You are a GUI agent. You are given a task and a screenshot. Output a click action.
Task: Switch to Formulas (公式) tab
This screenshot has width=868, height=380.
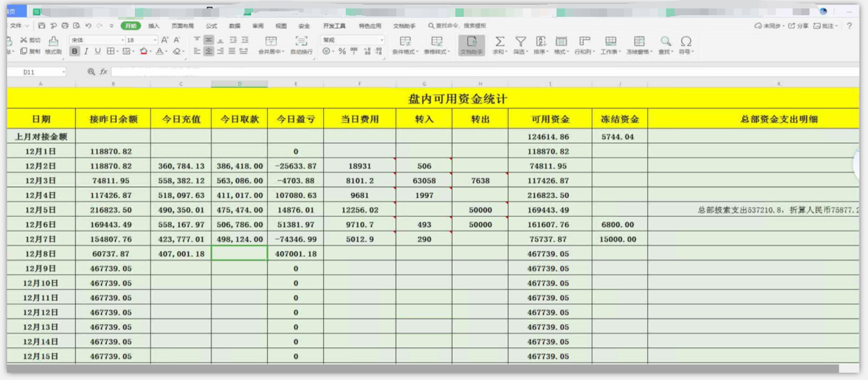click(211, 26)
